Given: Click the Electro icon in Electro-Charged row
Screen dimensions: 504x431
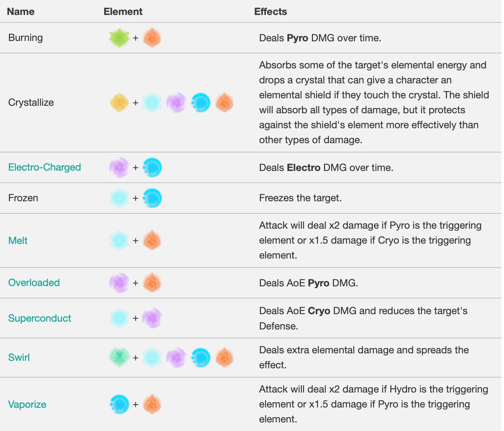Looking at the screenshot, I should [x=119, y=167].
